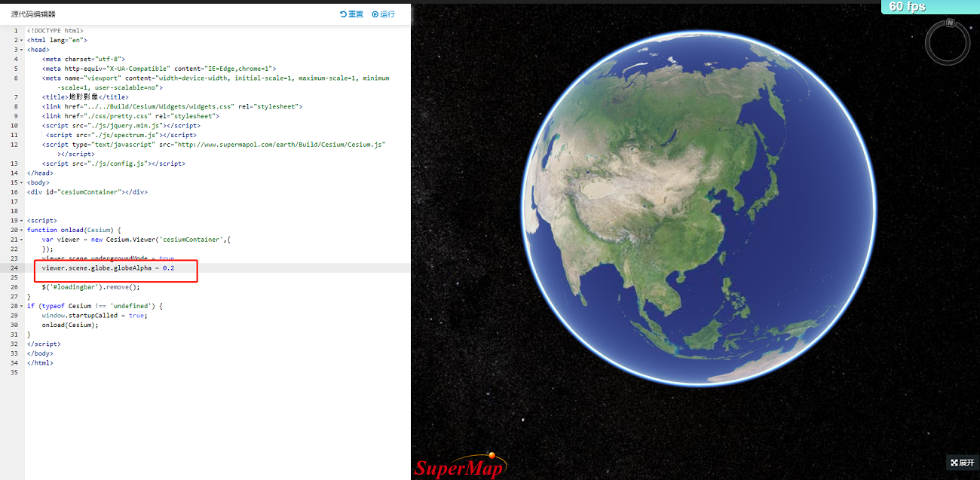Click the loadingbar remove() line
The width and height of the screenshot is (980, 480).
91,287
